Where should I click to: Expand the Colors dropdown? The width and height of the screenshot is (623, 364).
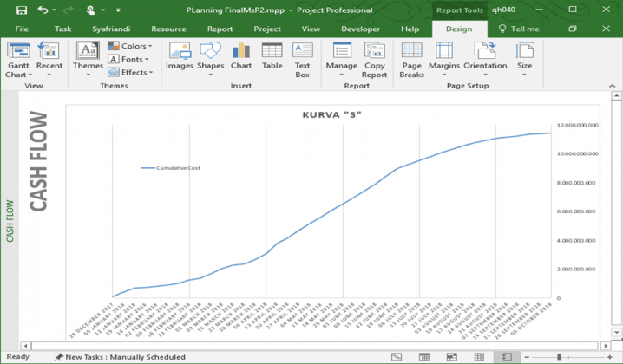128,46
